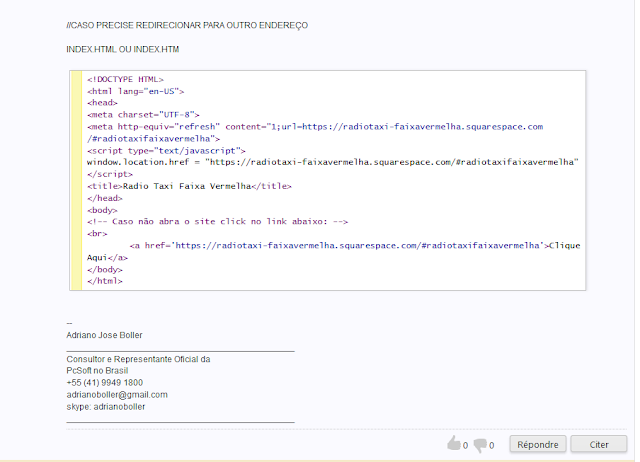
Task: Click the thumbs down icon
Action: (480, 445)
